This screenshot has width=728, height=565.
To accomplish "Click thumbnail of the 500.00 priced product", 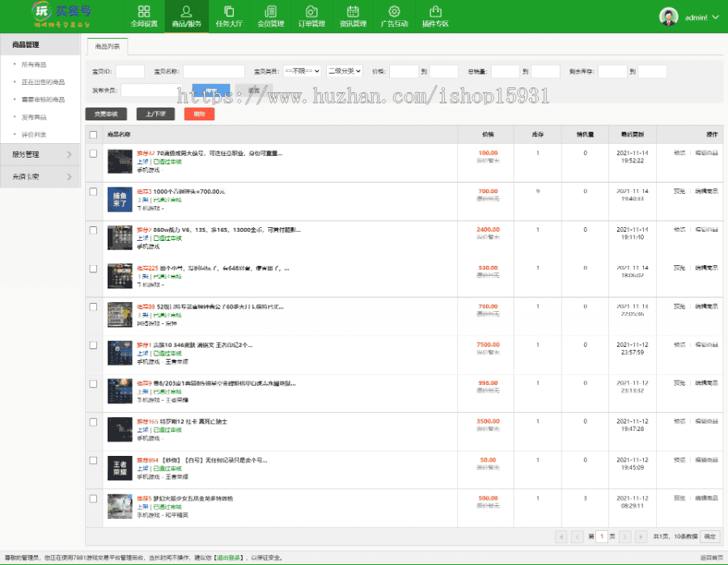I will pyautogui.click(x=120, y=507).
